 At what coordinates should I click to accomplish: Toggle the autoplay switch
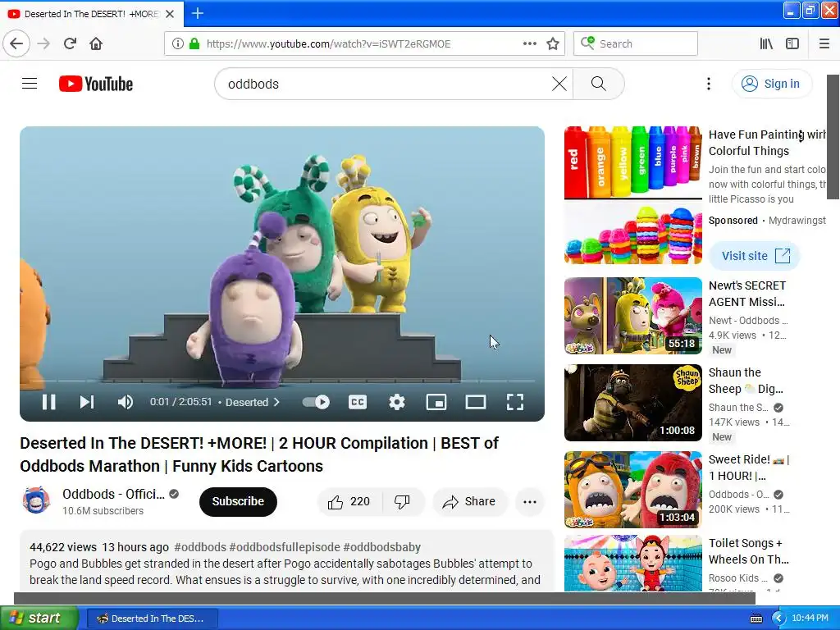(x=316, y=402)
